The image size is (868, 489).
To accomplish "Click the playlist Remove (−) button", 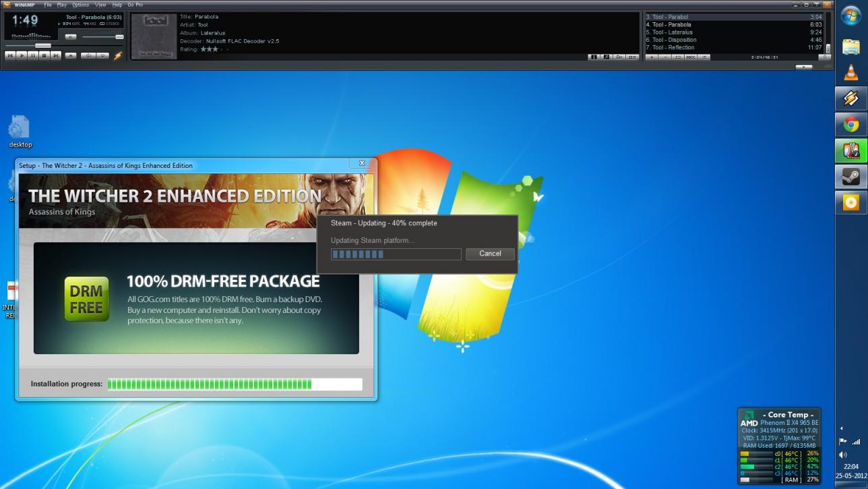I will (x=665, y=57).
